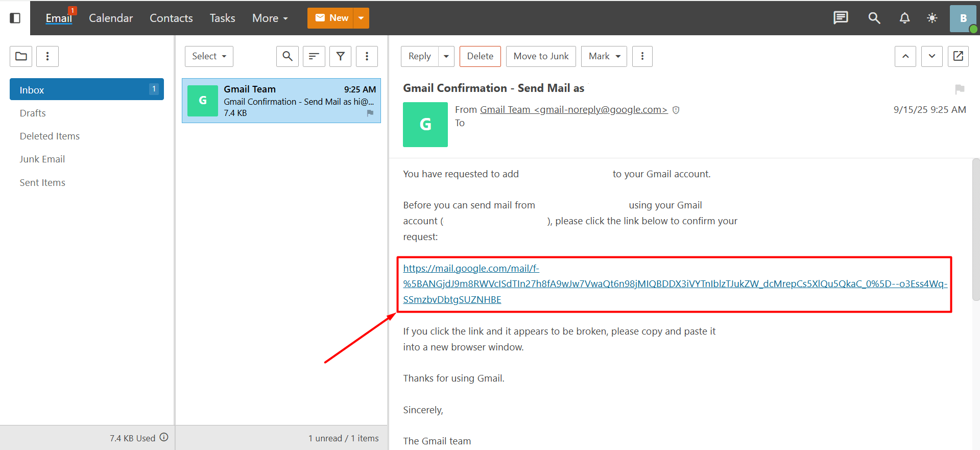Open the Calendar tab
Viewport: 980px width, 450px height.
pos(111,18)
